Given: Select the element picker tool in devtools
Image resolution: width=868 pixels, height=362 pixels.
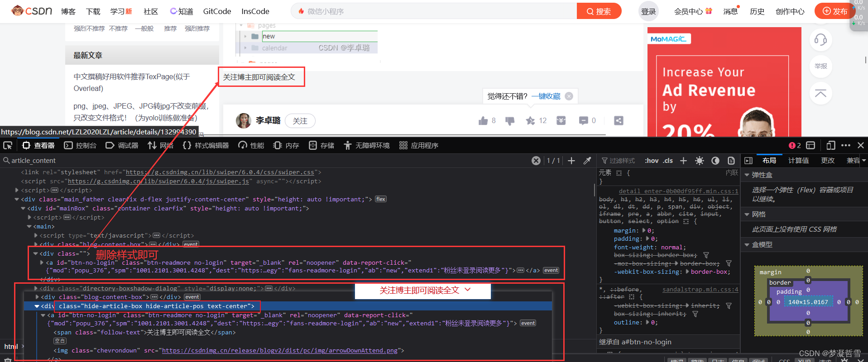Looking at the screenshot, I should (x=8, y=145).
